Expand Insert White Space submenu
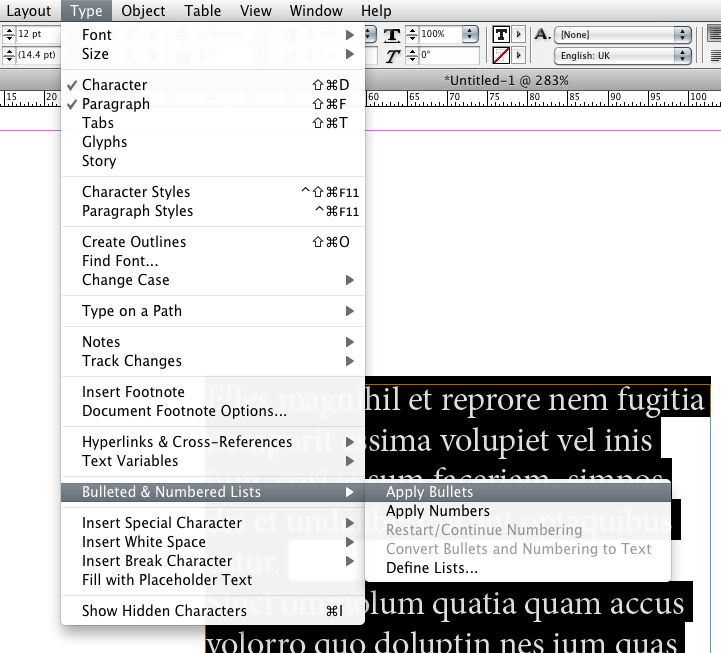721x653 pixels. [x=213, y=542]
